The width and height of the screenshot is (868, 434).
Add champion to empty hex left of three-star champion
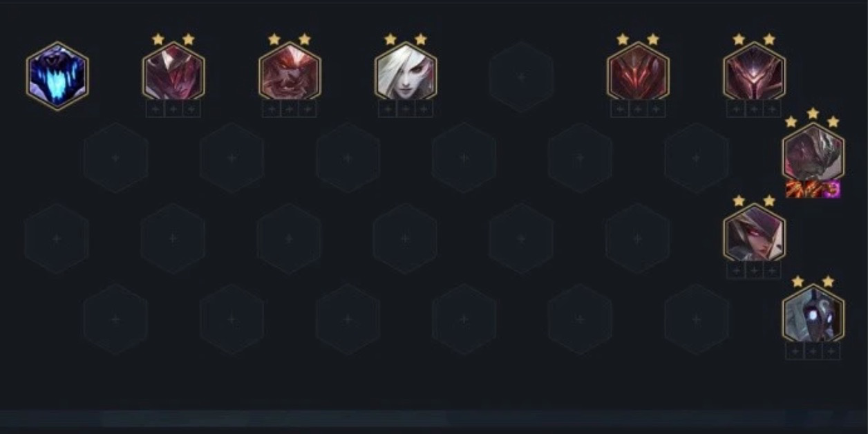696,158
